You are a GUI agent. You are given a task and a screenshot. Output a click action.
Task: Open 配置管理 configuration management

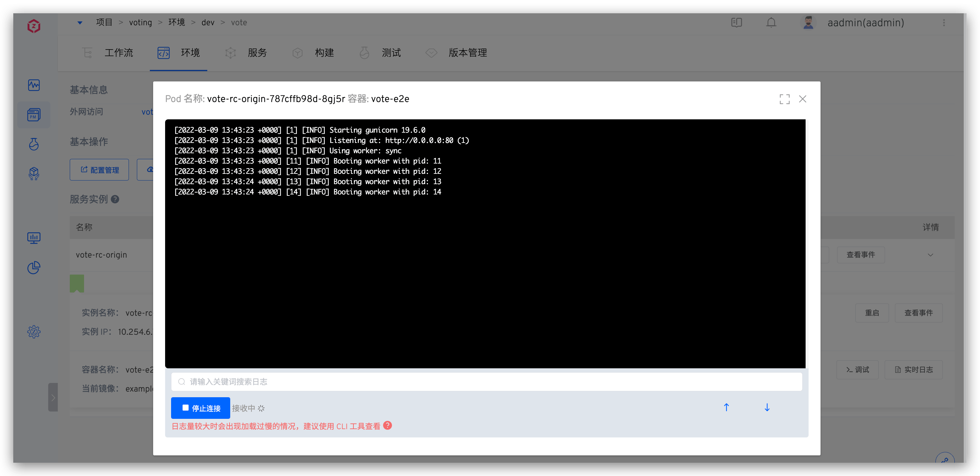(99, 170)
